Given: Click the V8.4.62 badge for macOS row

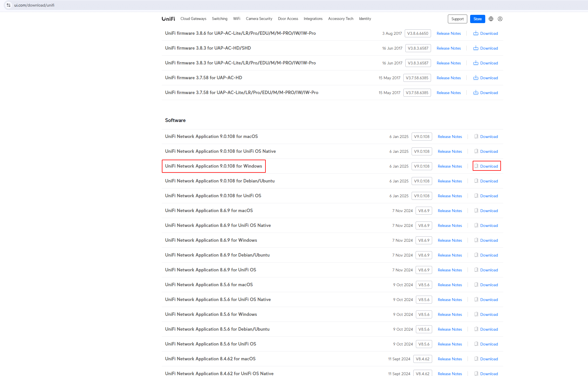Looking at the screenshot, I should (422, 359).
